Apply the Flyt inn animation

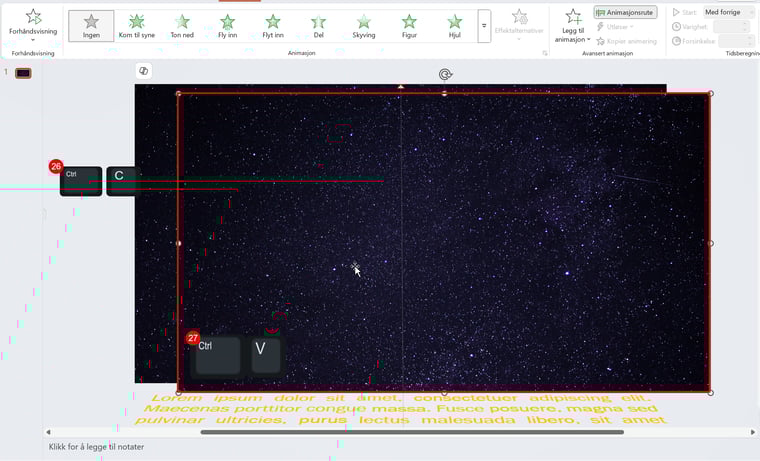[273, 26]
